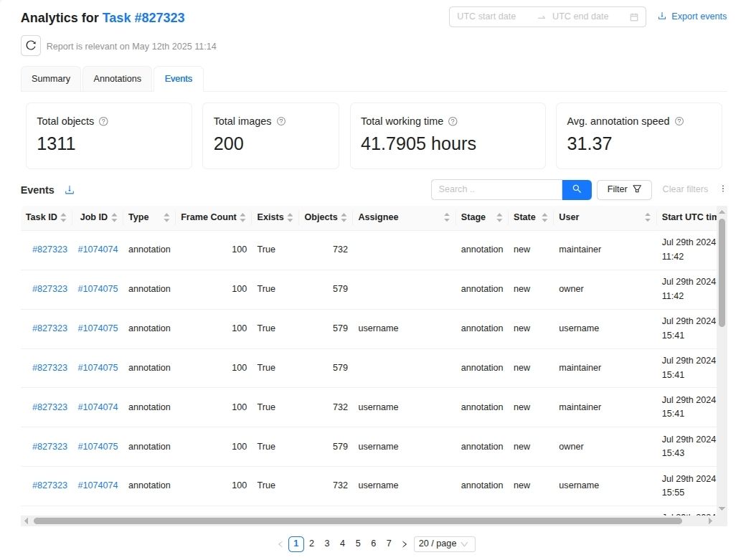
Task: Click help icon beside Total working time
Action: coord(453,122)
